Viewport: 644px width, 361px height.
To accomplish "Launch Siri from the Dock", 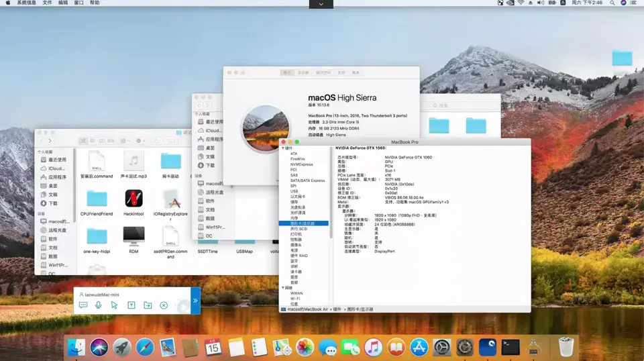I will click(x=99, y=348).
